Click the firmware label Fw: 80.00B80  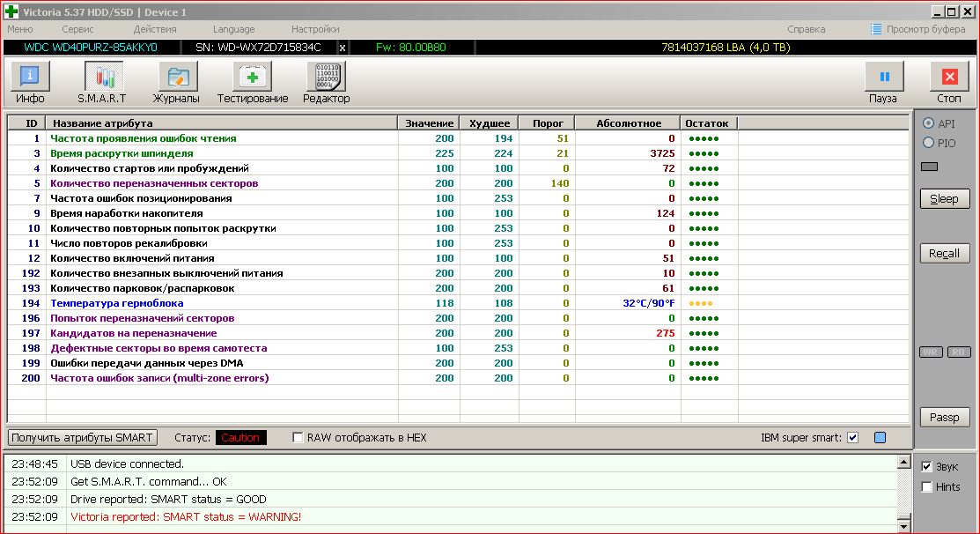[x=410, y=48]
